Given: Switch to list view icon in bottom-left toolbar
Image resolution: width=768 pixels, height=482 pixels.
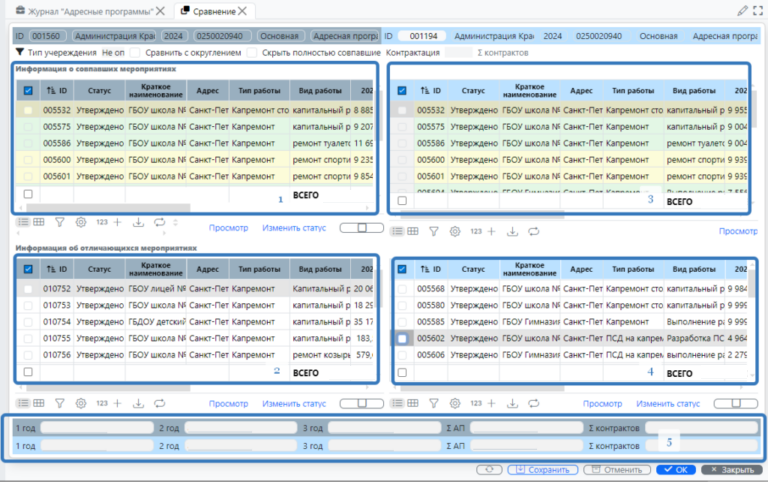Looking at the screenshot, I should pos(22,403).
